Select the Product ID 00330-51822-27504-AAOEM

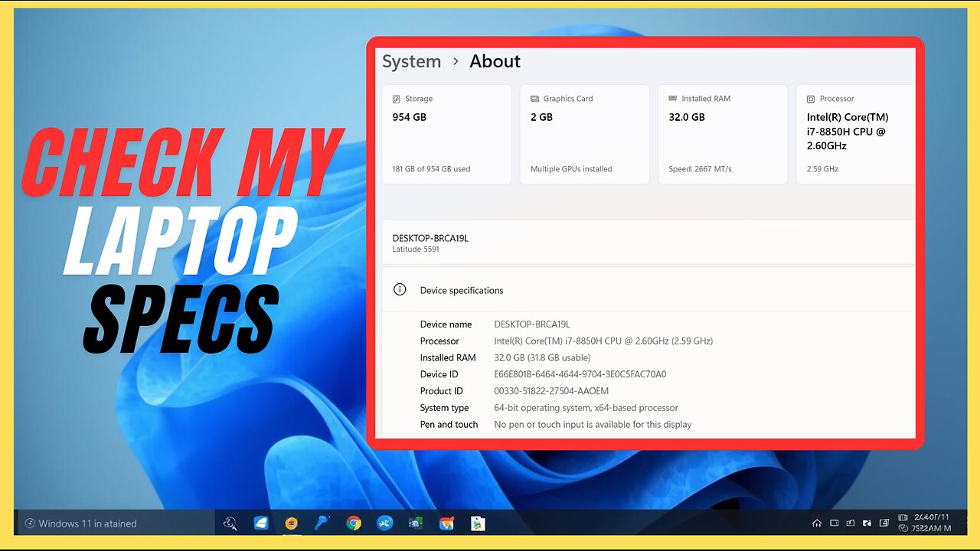551,392
